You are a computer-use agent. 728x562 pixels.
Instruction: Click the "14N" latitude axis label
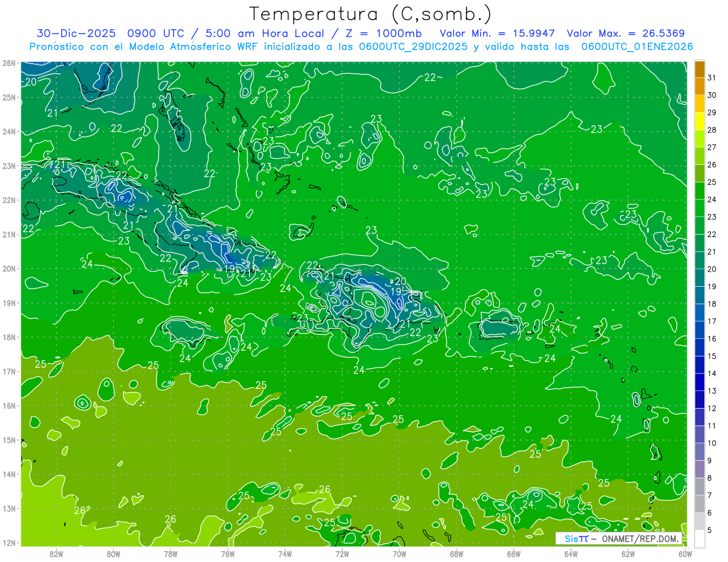tap(9, 474)
